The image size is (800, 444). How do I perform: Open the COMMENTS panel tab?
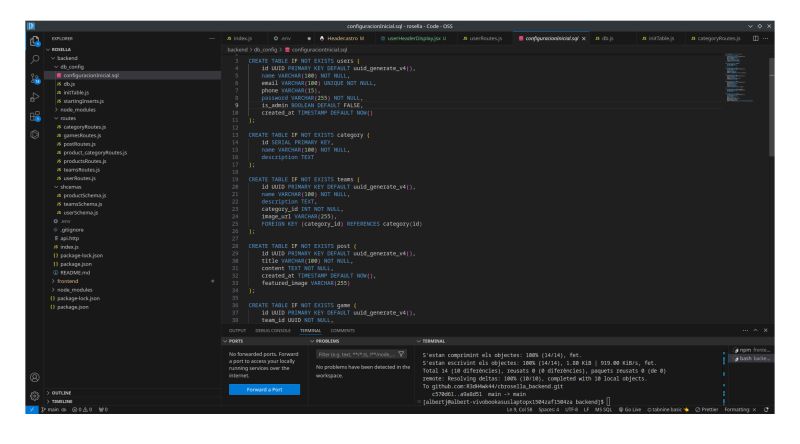tap(342, 330)
